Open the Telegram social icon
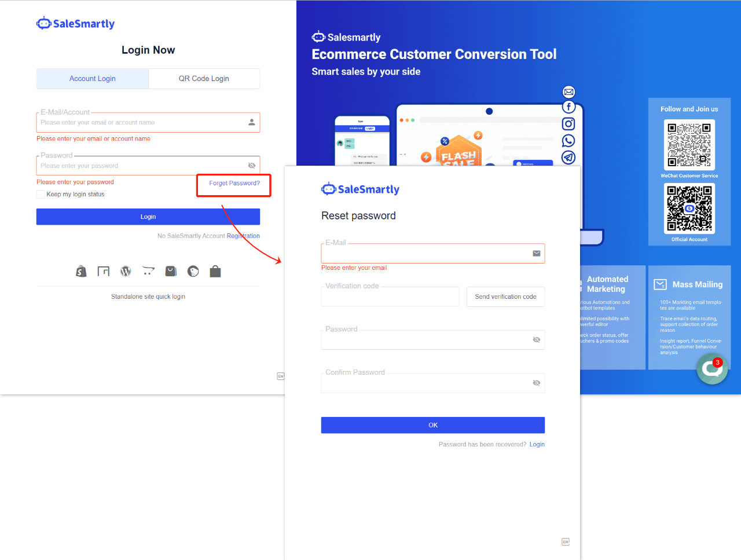The height and width of the screenshot is (560, 741). coord(569,158)
